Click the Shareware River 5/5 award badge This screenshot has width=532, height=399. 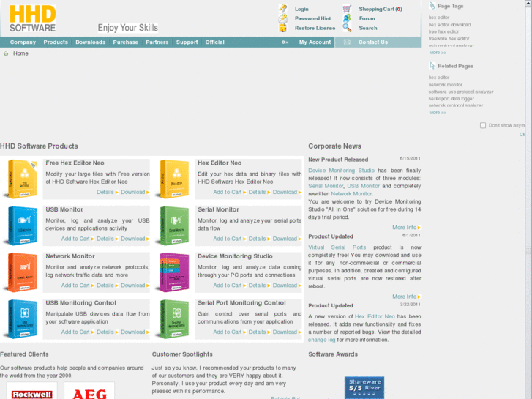[x=364, y=387]
